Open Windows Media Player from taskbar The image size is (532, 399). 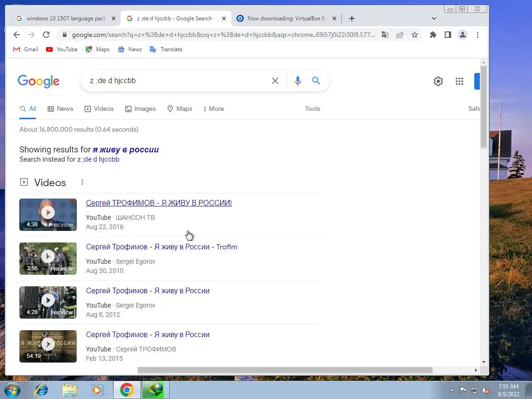tap(98, 390)
